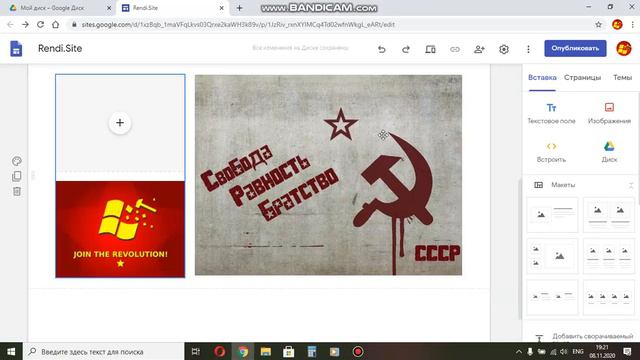This screenshot has height=360, width=640.
Task: Click the Rendi.Site document title
Action: [60, 49]
